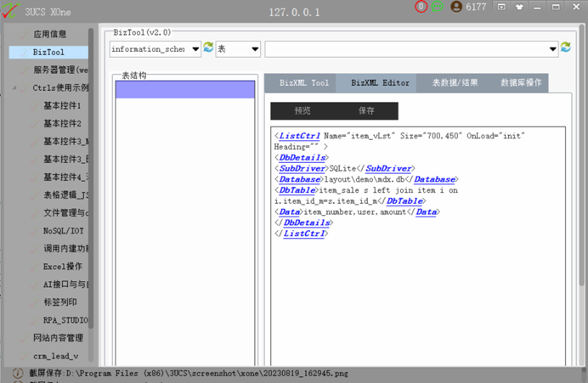Image resolution: width=588 pixels, height=383 pixels.
Task: Open the 表 type dropdown
Action: (238, 49)
